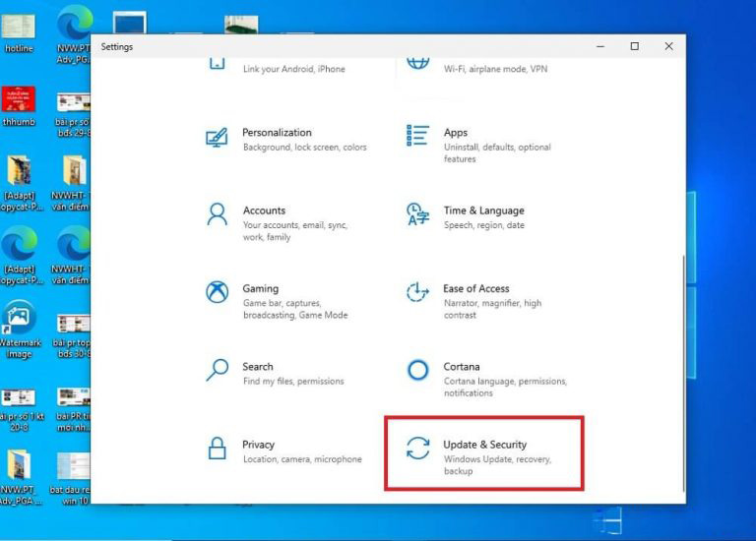
Task: Open Ease of Access category title
Action: 476,288
